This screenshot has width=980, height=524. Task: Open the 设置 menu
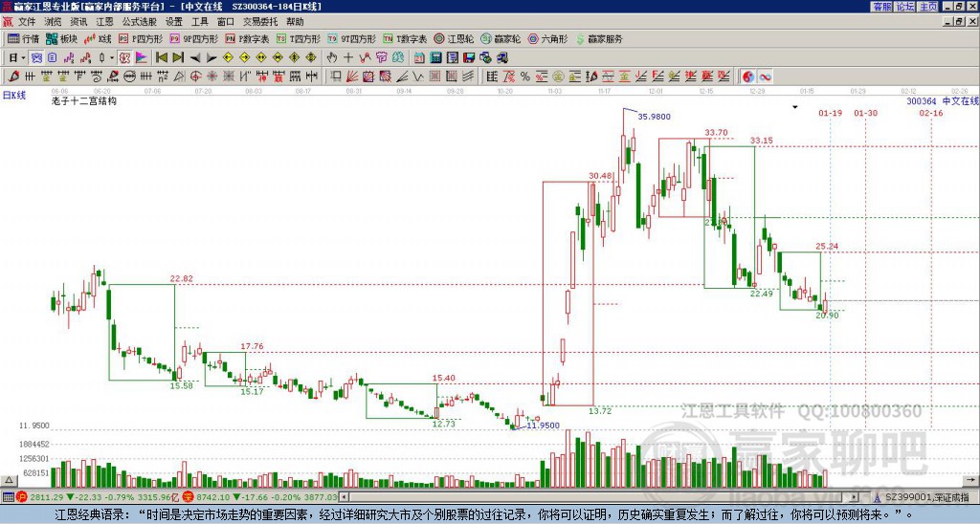[174, 22]
